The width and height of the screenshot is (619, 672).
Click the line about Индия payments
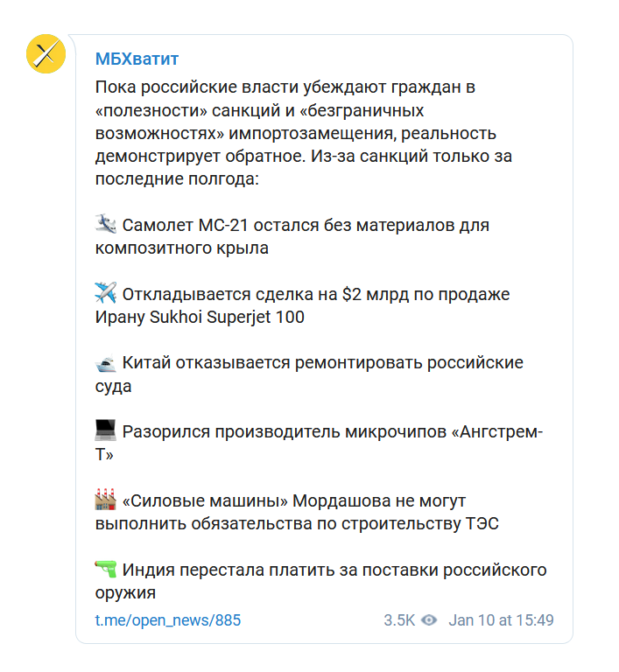point(333,570)
